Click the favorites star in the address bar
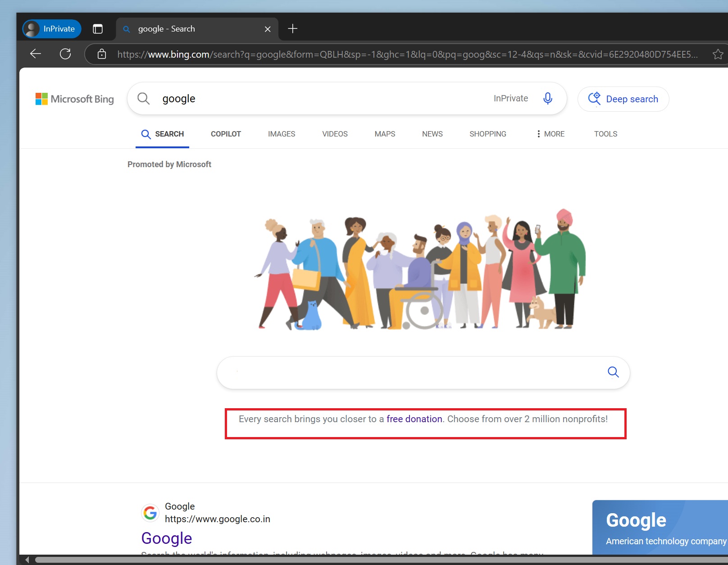The width and height of the screenshot is (728, 565). (718, 54)
